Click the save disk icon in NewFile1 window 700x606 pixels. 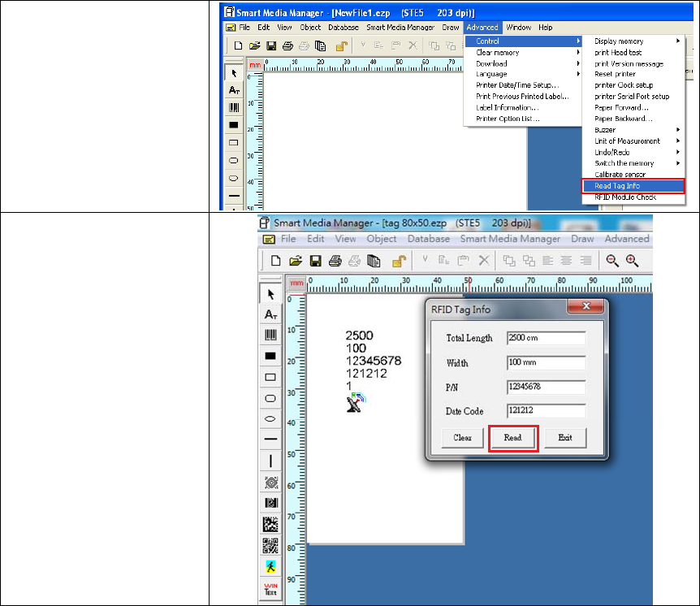(271, 45)
